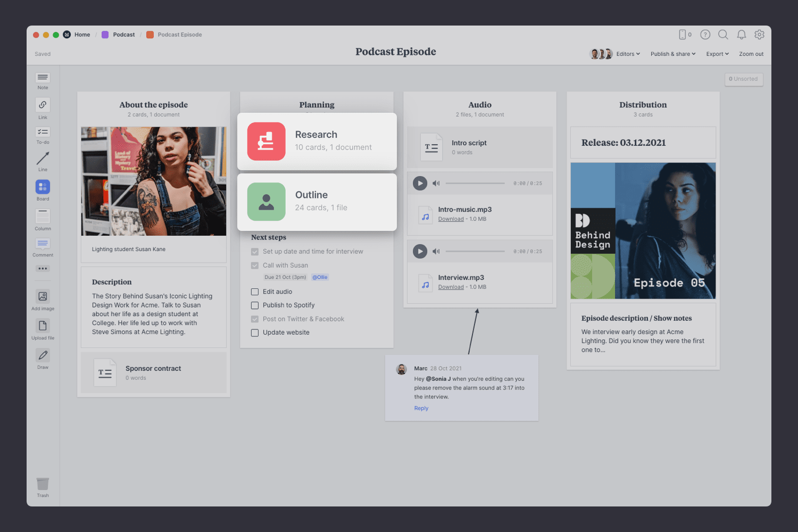Choose the Column tool
Screen dimensions: 798x532
point(43,217)
